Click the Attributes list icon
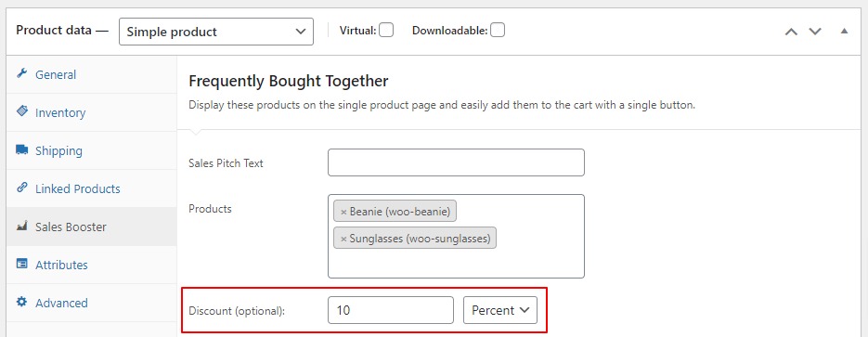The width and height of the screenshot is (868, 337). point(22,264)
